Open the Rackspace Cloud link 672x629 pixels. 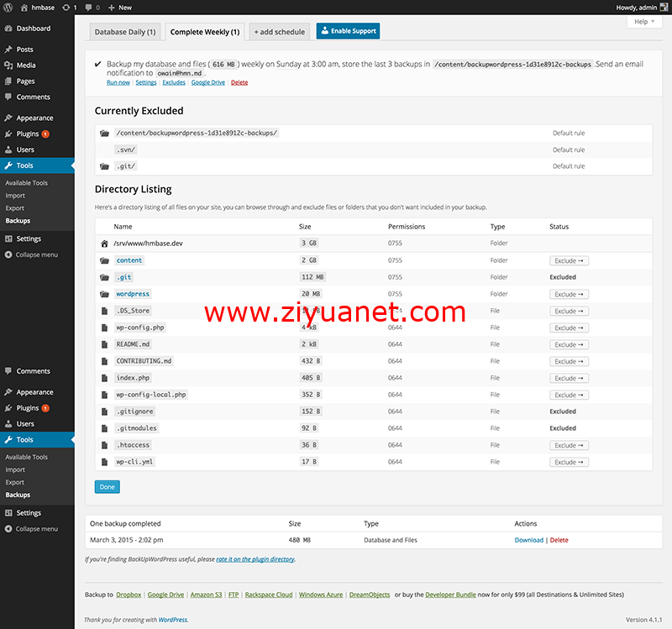point(269,595)
